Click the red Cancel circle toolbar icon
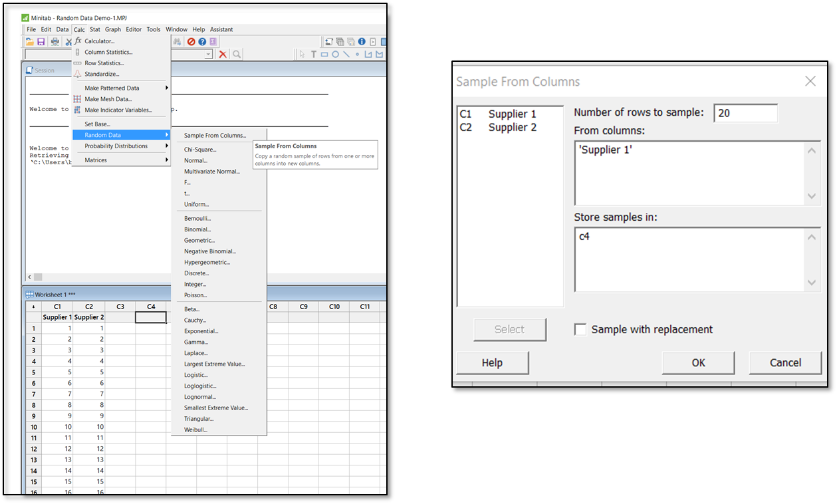Image resolution: width=837 pixels, height=504 pixels. click(x=191, y=42)
